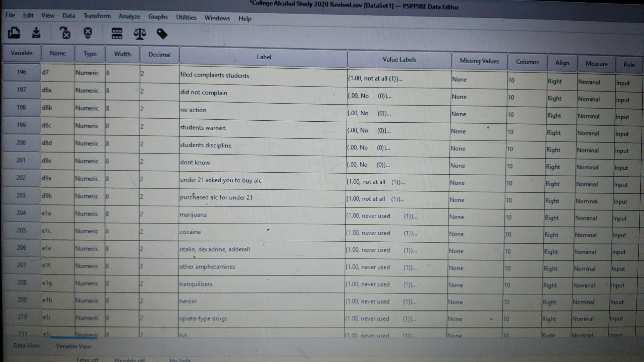Viewport: 644px width, 362px height.
Task: Toggle Value Labels with the tag icon
Action: (x=162, y=34)
